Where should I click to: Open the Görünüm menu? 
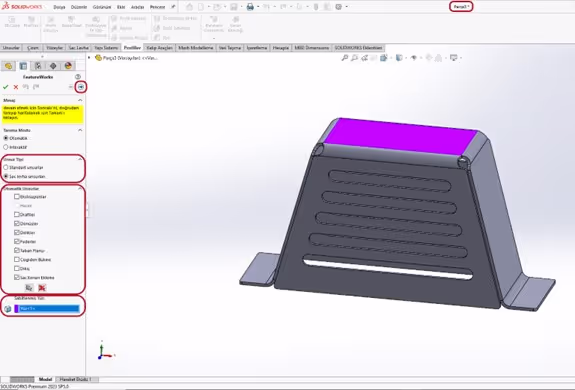click(102, 7)
